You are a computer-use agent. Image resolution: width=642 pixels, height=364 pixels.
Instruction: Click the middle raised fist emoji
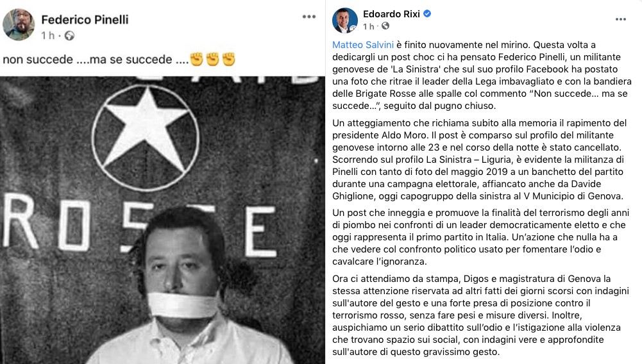[212, 60]
